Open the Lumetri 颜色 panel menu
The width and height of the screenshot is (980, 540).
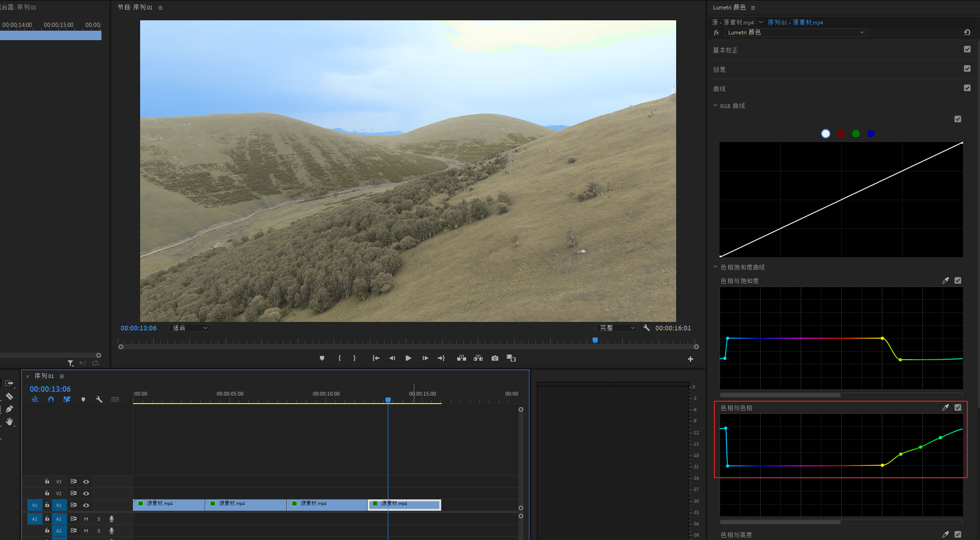(x=753, y=8)
